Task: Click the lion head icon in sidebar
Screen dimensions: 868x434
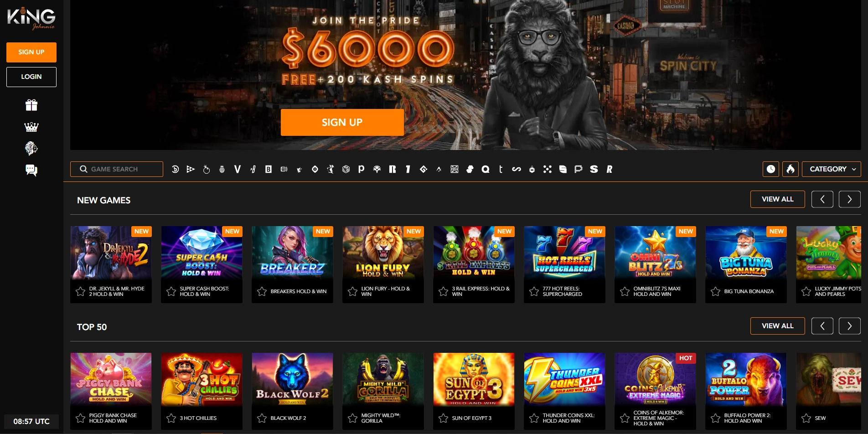Action: tap(31, 148)
